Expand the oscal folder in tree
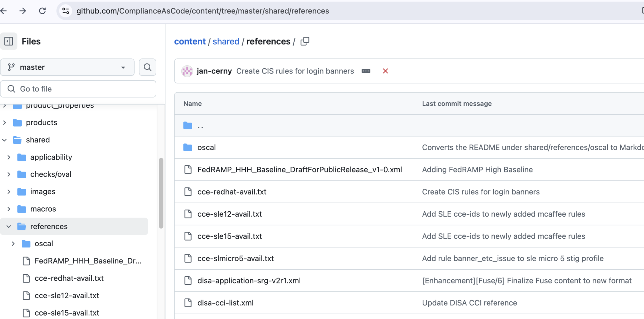644x319 pixels. 13,244
